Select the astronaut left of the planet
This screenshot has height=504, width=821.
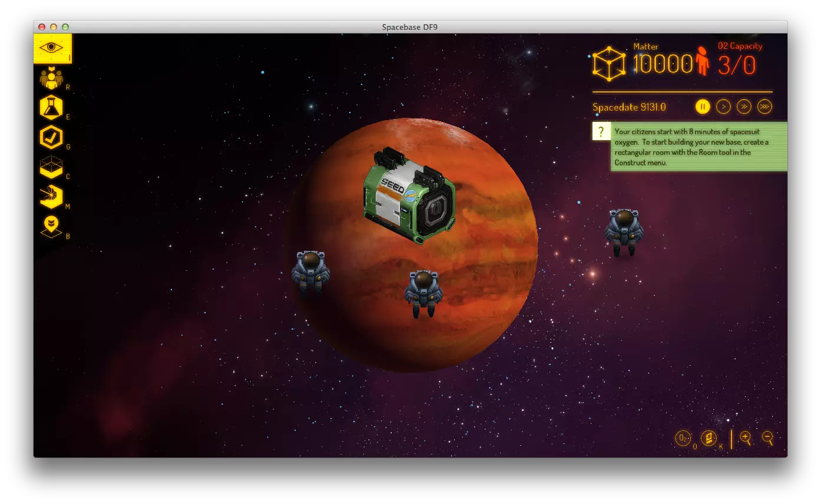310,272
